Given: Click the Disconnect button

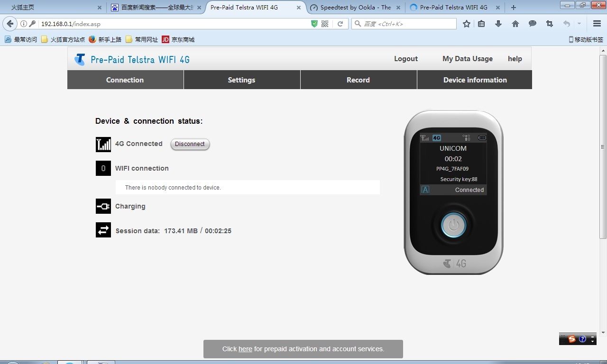Looking at the screenshot, I should (x=190, y=144).
